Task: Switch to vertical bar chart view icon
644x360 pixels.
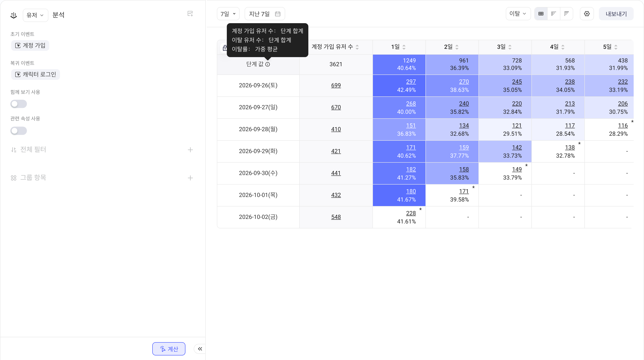Action: pos(554,14)
